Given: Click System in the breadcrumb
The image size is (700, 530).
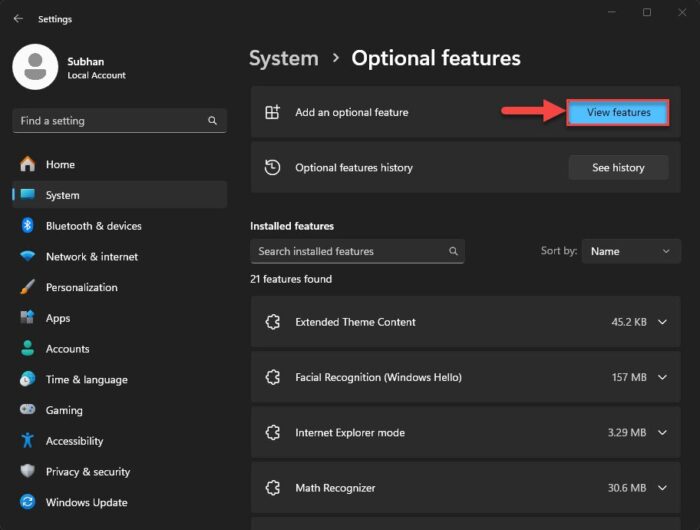Looking at the screenshot, I should click(x=284, y=58).
